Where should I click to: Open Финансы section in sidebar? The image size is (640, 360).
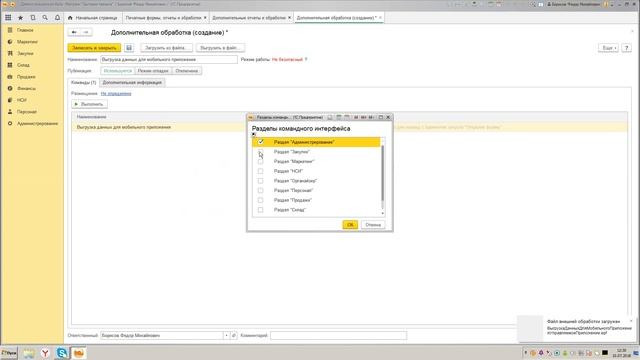pyautogui.click(x=26, y=88)
